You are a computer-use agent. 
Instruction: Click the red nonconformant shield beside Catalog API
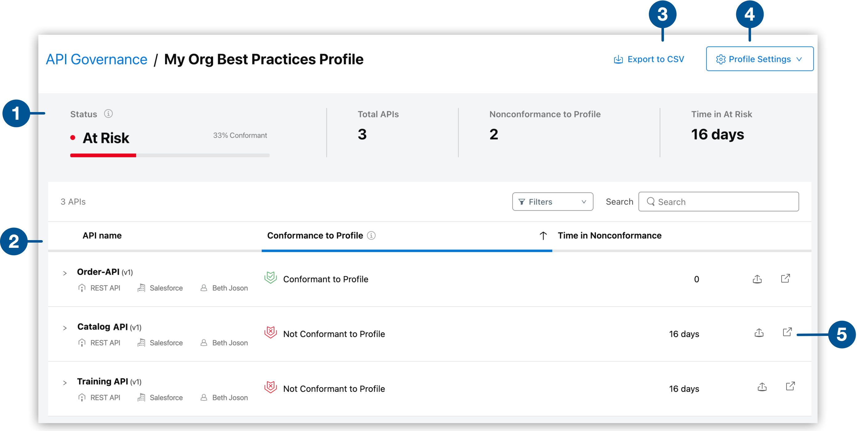(x=271, y=333)
